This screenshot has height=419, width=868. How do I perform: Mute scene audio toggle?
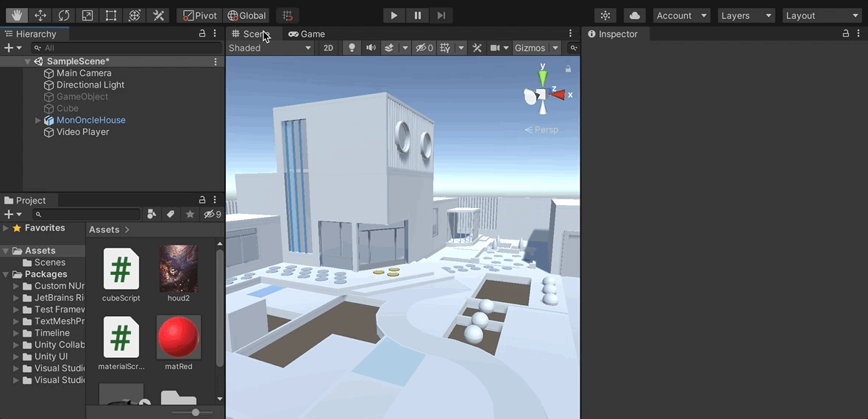click(371, 48)
